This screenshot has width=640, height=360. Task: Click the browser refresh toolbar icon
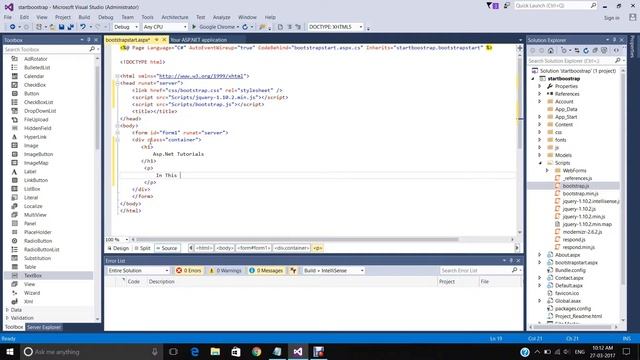[245, 27]
